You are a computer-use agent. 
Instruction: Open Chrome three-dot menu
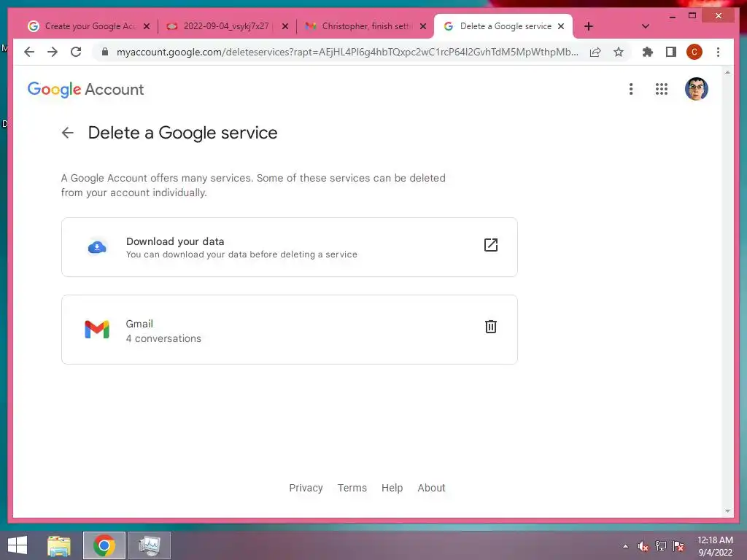click(x=718, y=52)
